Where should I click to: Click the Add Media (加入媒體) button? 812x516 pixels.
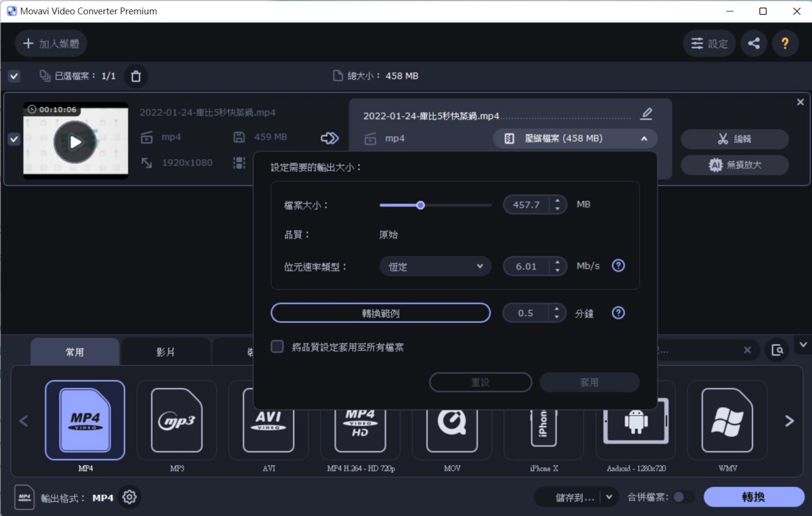(x=51, y=43)
